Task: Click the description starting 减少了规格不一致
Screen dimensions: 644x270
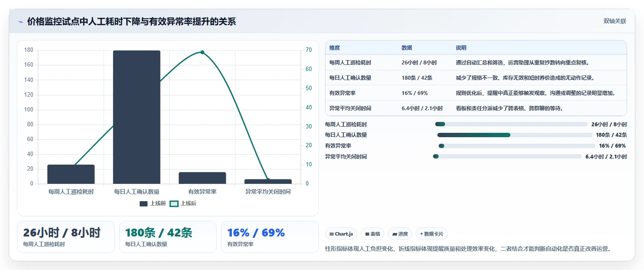Action: pyautogui.click(x=525, y=78)
